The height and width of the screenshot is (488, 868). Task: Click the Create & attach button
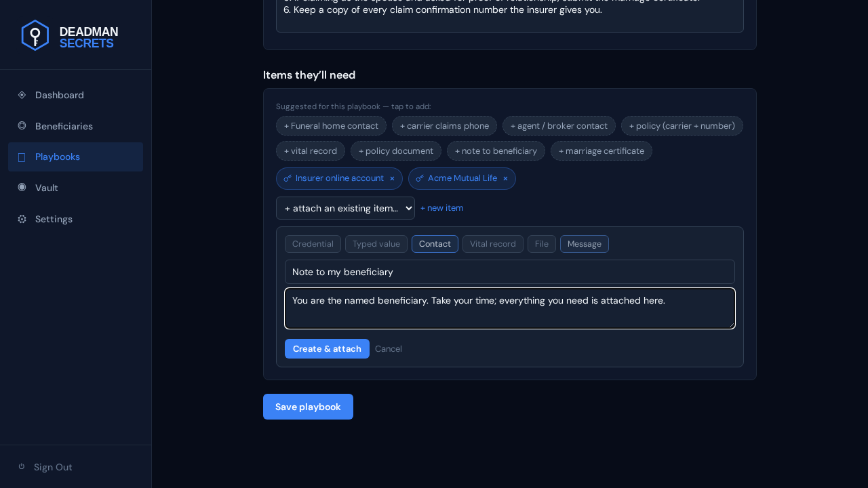(327, 348)
